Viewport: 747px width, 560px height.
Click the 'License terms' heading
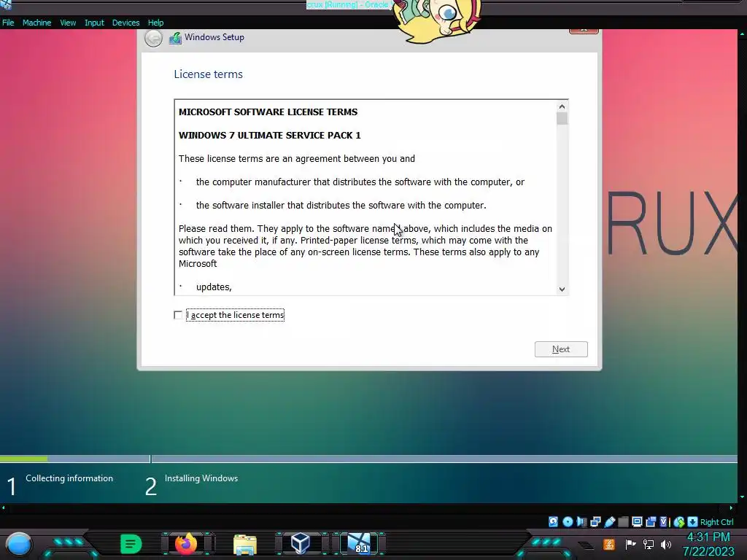tap(208, 74)
